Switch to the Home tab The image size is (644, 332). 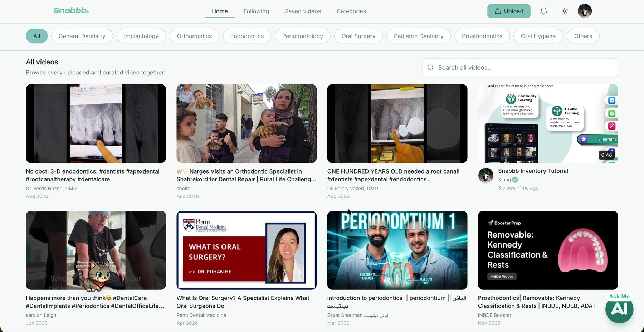coord(220,11)
